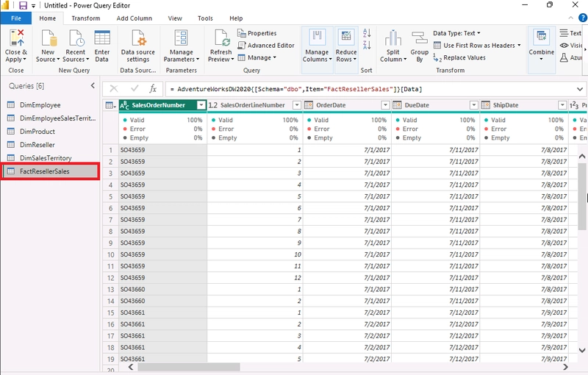Image resolution: width=588 pixels, height=375 pixels.
Task: Click Replace Values
Action: coord(460,58)
